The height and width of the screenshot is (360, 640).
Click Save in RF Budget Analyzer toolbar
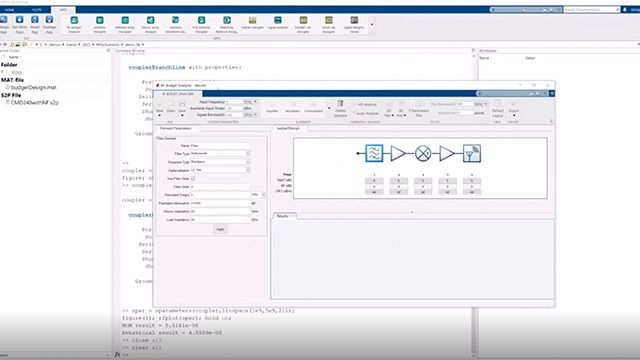pos(182,108)
